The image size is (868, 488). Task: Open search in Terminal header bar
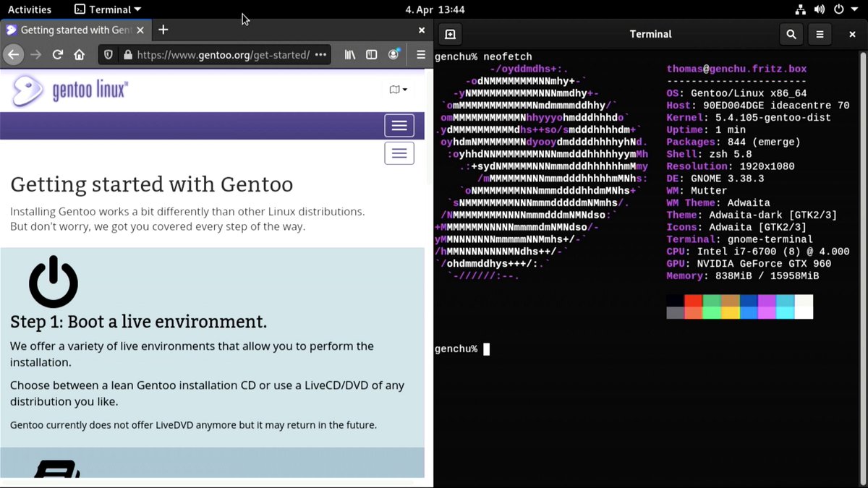tap(791, 34)
